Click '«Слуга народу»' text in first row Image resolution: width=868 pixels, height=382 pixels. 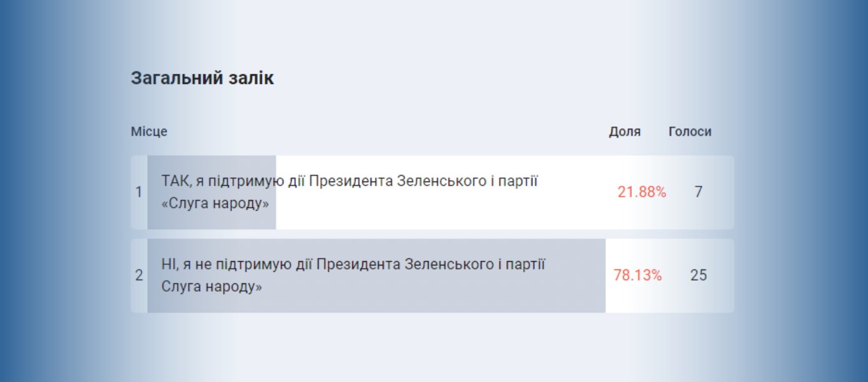point(215,204)
